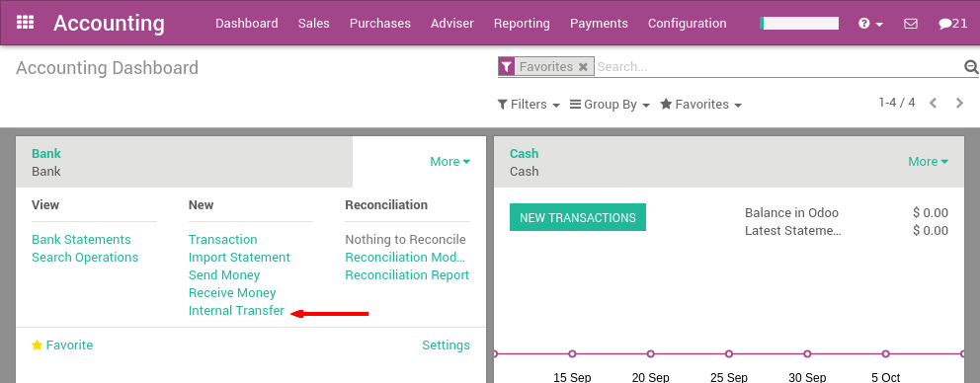Go to the next page arrow

click(x=959, y=103)
